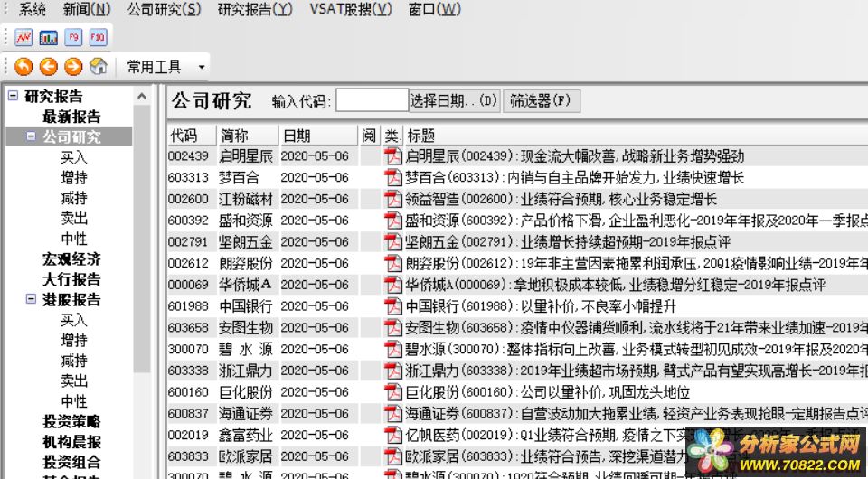The image size is (868, 479).
Task: Select 投资组合 in the tree
Action: pyautogui.click(x=71, y=463)
